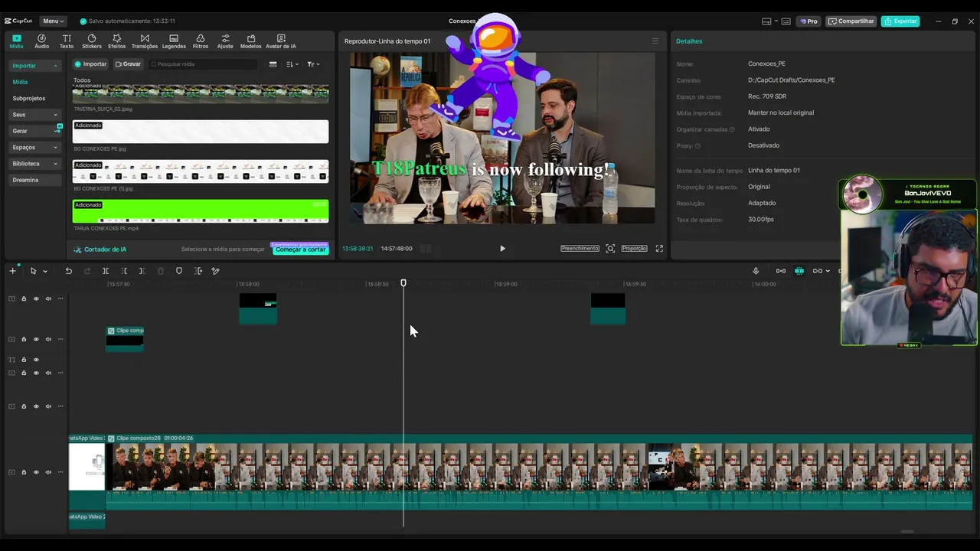Image resolution: width=980 pixels, height=551 pixels.
Task: Click the preview focus-frame icon
Action: point(610,249)
